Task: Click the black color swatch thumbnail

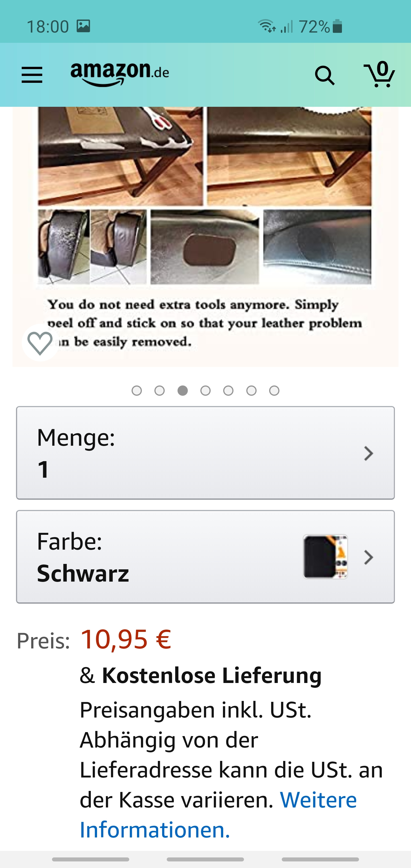Action: pyautogui.click(x=325, y=557)
